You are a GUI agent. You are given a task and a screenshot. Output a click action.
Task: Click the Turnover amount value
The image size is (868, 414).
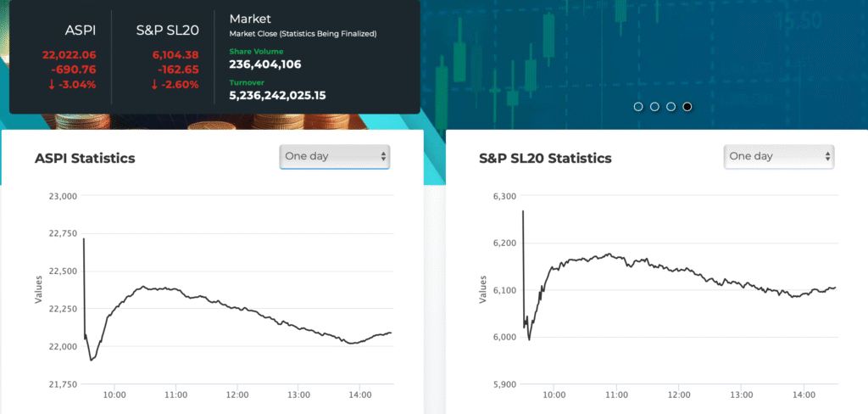(x=277, y=95)
